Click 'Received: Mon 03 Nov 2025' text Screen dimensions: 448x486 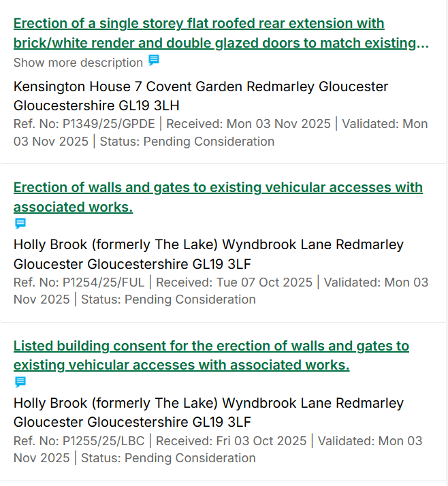[x=249, y=123]
